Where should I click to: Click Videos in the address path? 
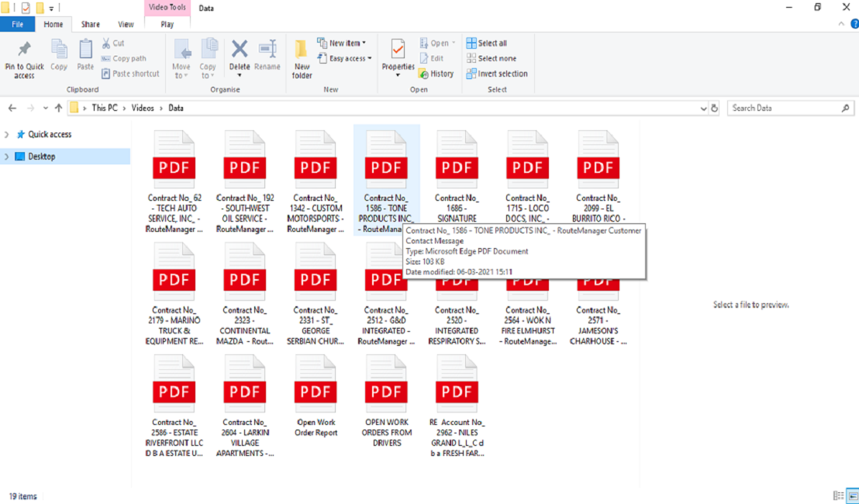(143, 108)
